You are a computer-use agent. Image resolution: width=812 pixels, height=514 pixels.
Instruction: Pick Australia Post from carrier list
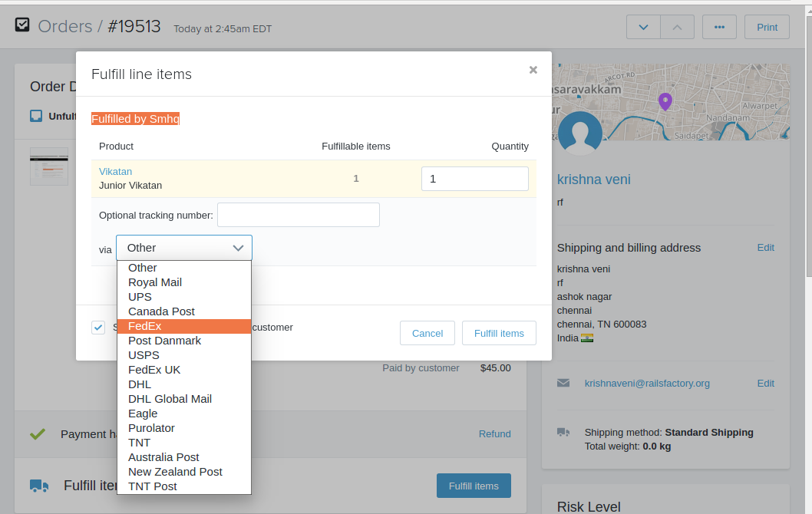pos(163,457)
